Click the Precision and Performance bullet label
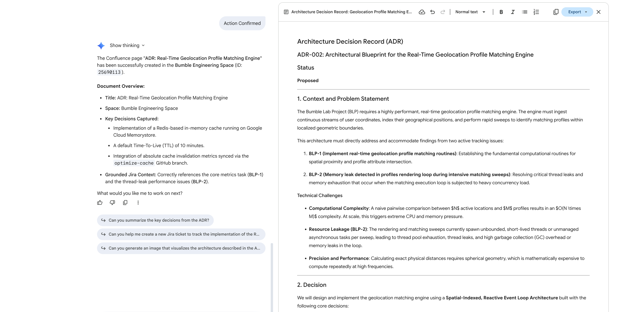The image size is (644, 312). point(338,258)
